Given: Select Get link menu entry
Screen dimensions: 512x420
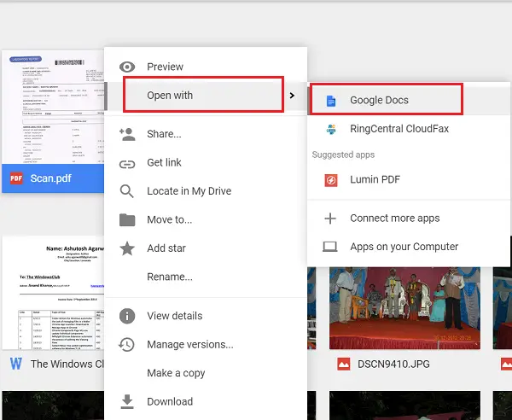Looking at the screenshot, I should pos(206,163).
